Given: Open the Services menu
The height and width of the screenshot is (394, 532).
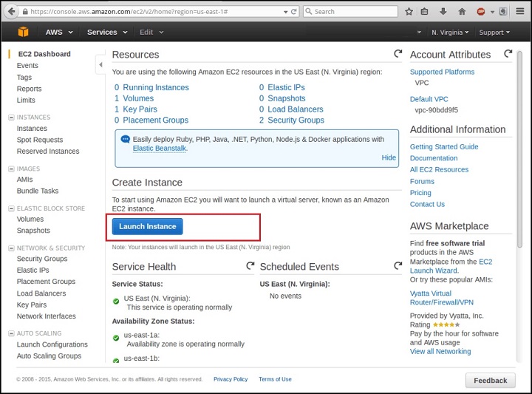Looking at the screenshot, I should pyautogui.click(x=107, y=33).
